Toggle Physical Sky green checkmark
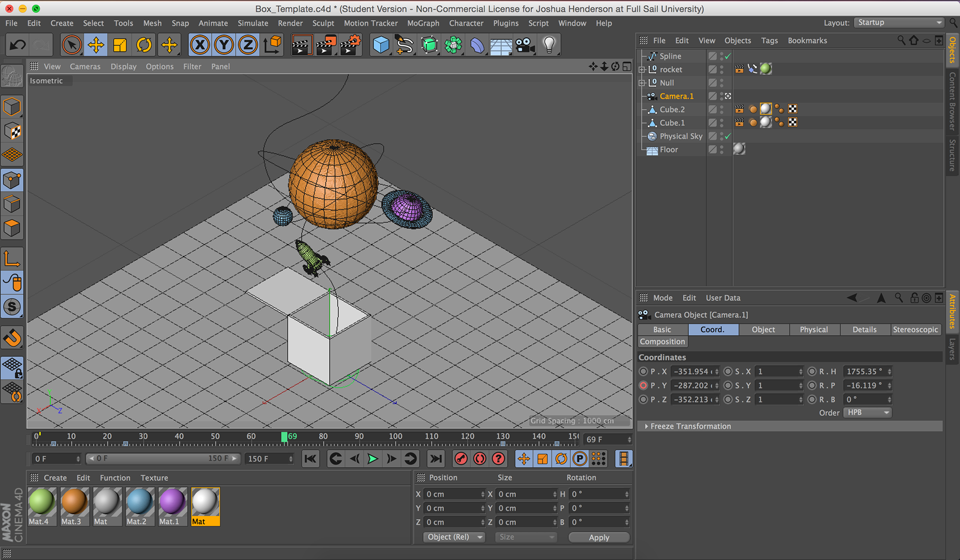Screen dimensions: 960x560 pos(728,136)
